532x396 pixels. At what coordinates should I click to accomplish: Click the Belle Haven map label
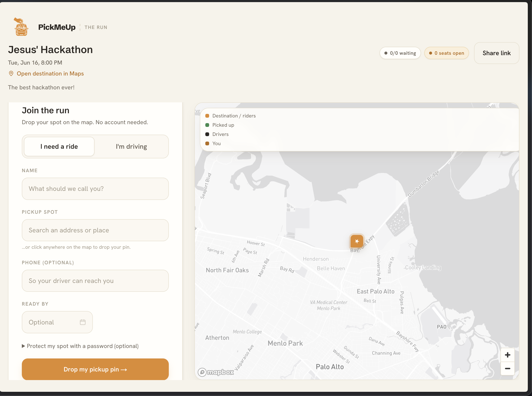click(331, 268)
